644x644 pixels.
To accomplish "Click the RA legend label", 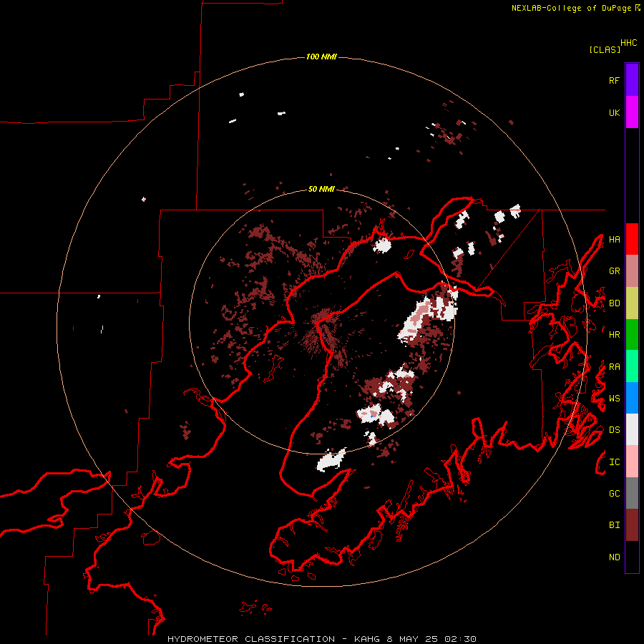I will tap(614, 367).
